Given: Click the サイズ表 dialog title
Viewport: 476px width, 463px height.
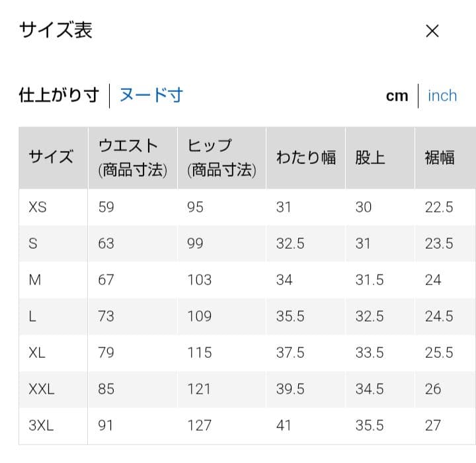Looking at the screenshot, I should click(x=56, y=30).
